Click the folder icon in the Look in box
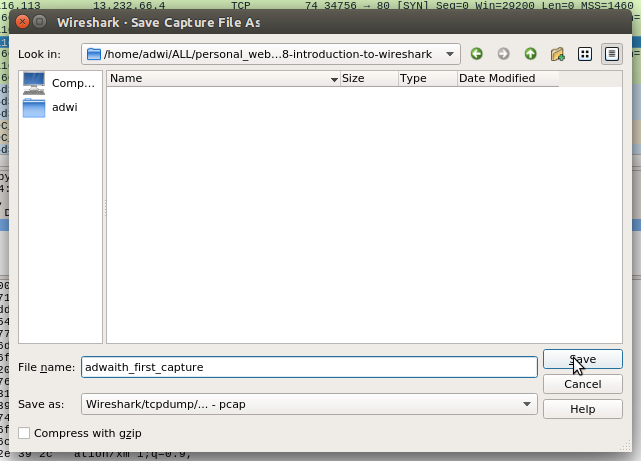The image size is (641, 461). [x=94, y=54]
